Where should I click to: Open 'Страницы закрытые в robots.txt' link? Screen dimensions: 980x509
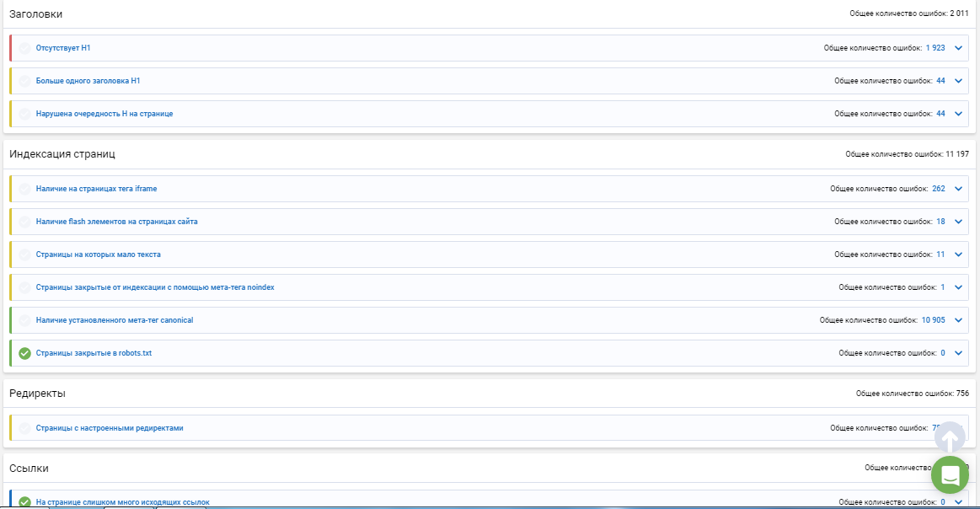(x=94, y=353)
